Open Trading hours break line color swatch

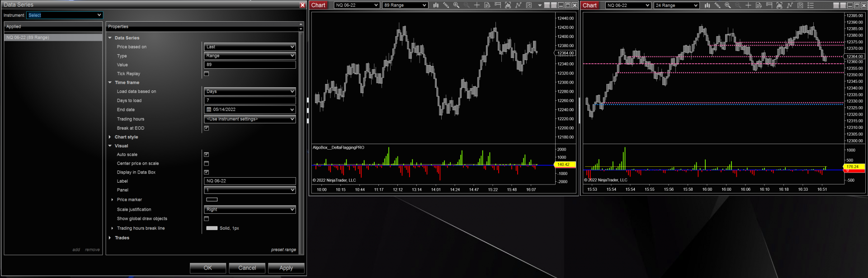tap(212, 228)
